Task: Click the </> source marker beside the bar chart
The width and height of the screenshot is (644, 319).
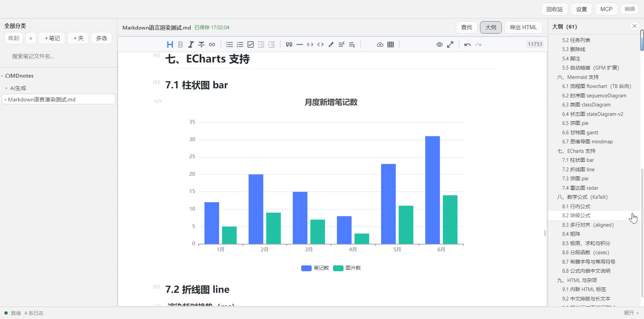Action: [x=158, y=101]
